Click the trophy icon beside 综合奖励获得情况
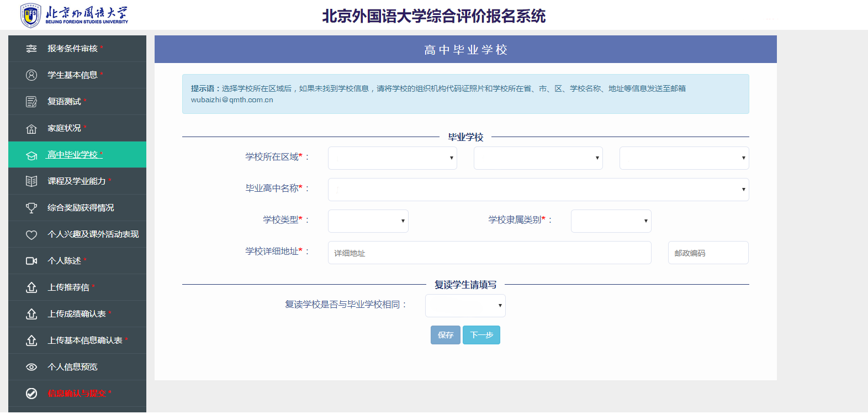Screen dimensions: 868x419 (x=31, y=208)
